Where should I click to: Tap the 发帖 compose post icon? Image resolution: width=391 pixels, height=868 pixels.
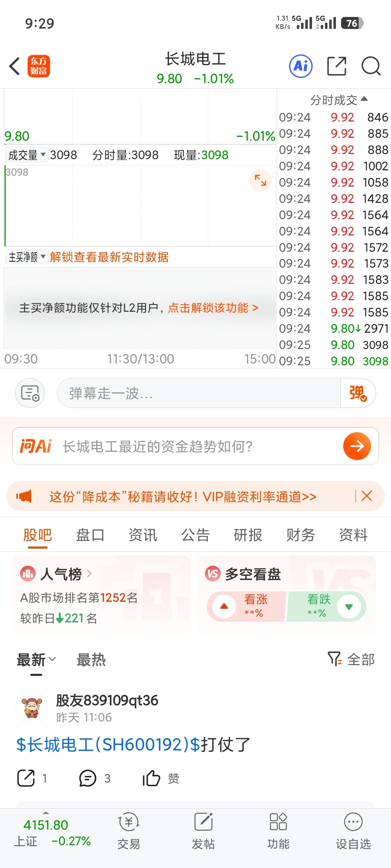(x=203, y=822)
